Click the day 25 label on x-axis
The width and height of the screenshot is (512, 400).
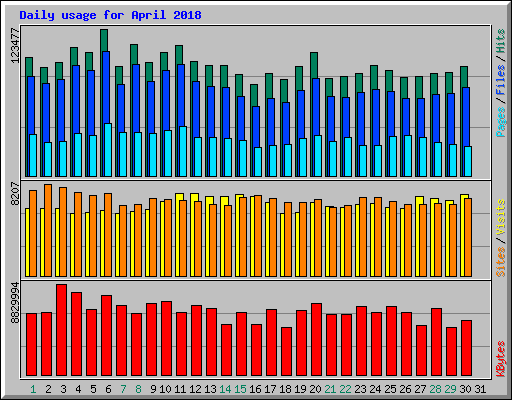[x=390, y=389]
